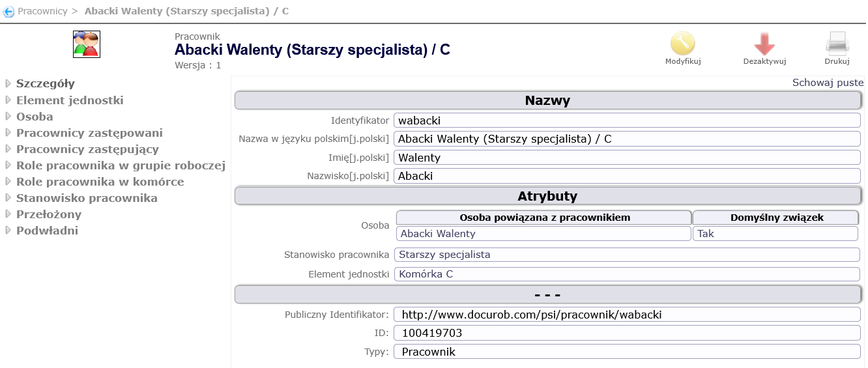Open Pracownicy zastępowani section
The height and width of the screenshot is (368, 868).
click(x=89, y=133)
